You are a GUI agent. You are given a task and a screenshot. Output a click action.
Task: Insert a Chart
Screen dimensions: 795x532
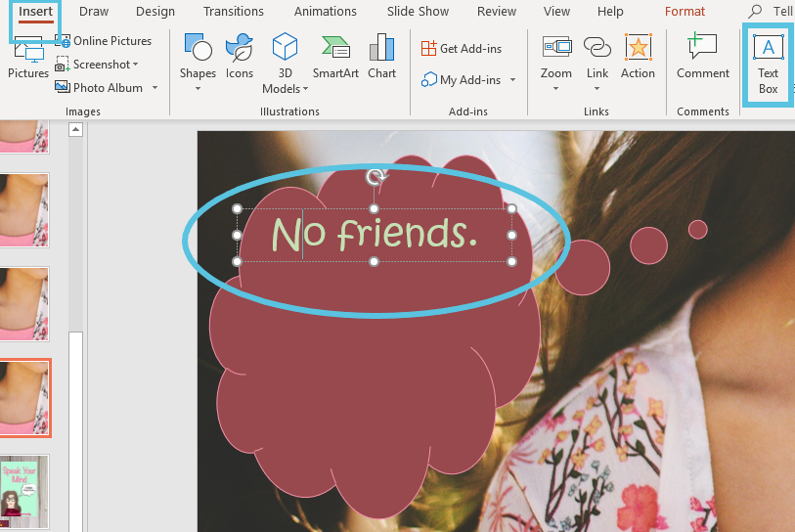(381, 57)
